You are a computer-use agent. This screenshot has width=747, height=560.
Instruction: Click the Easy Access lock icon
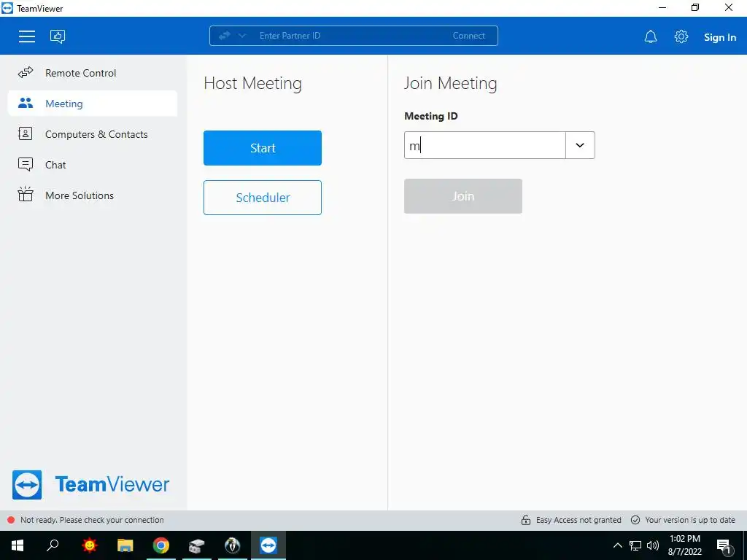526,520
